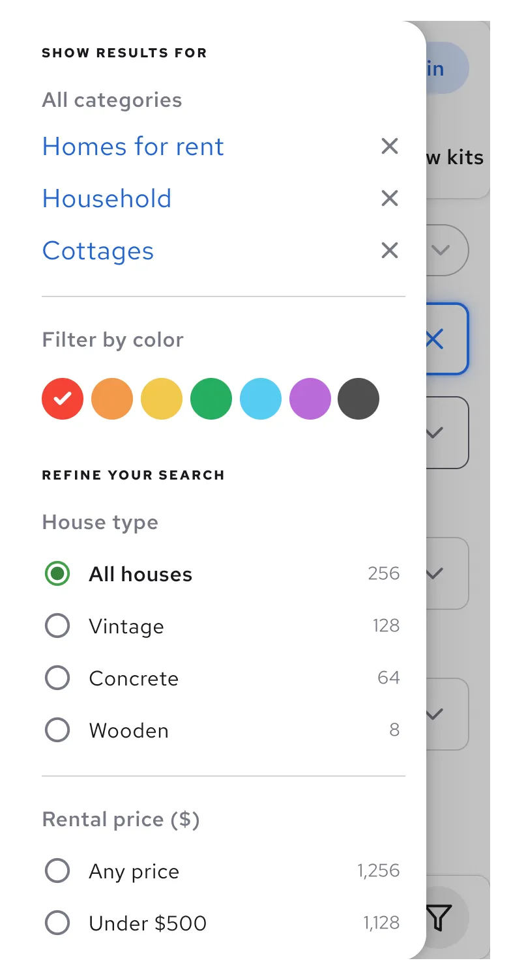Choose the dark gray color swatch
Screen dimensions: 511x980
point(358,399)
